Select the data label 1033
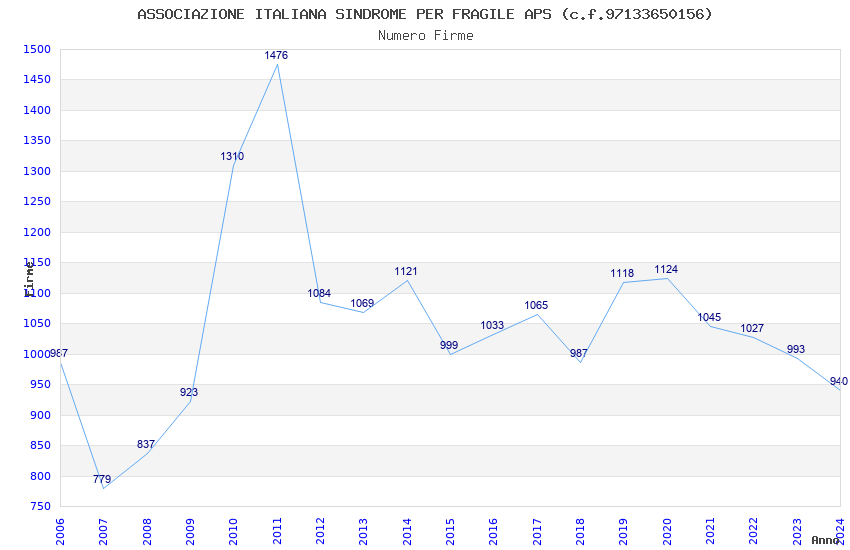The height and width of the screenshot is (550, 850). tap(492, 325)
